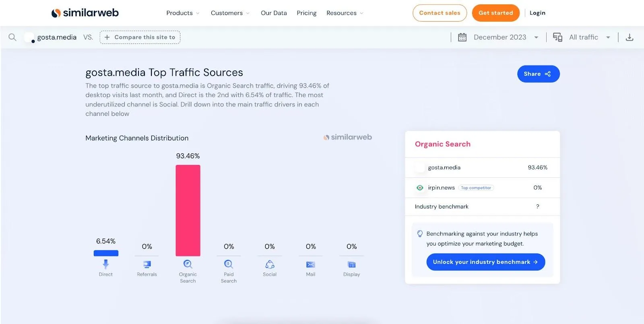The image size is (644, 324).
Task: Click the Get started button
Action: click(x=495, y=13)
